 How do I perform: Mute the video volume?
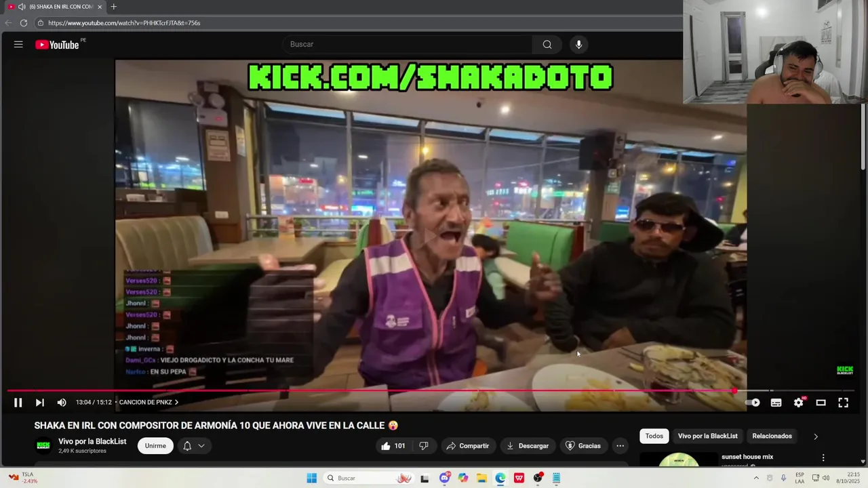[62, 403]
